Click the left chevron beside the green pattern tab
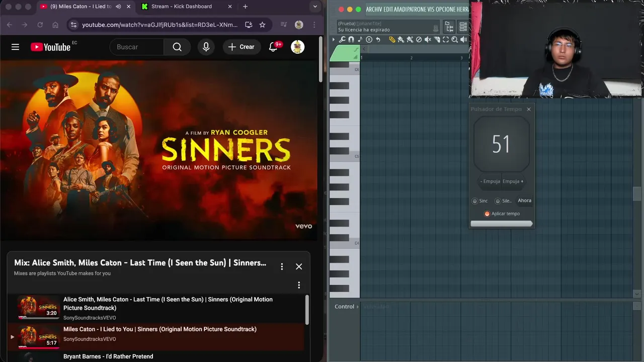The image size is (644, 362). pyautogui.click(x=364, y=49)
